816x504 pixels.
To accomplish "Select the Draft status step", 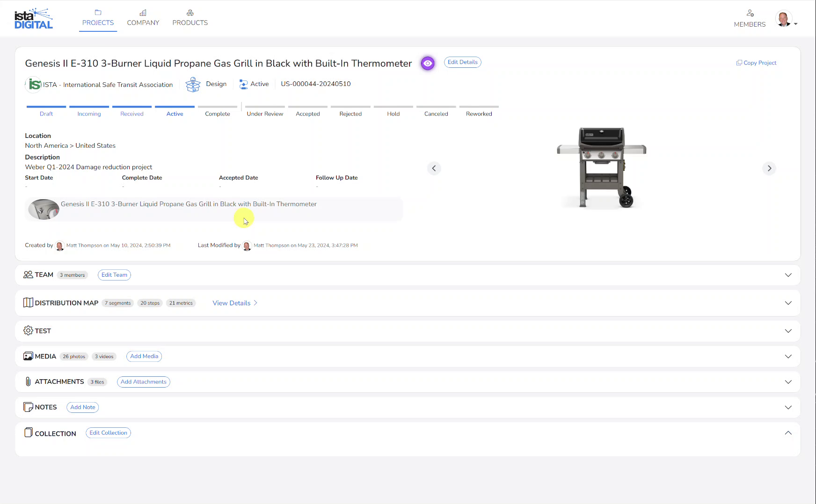I will [46, 111].
